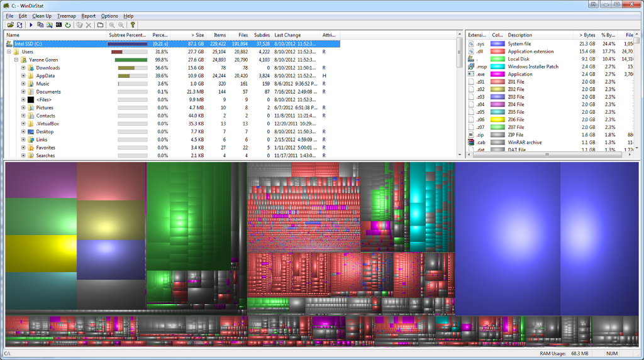The width and height of the screenshot is (644, 360).
Task: Expand the Downloads folder tree node
Action: tap(23, 68)
